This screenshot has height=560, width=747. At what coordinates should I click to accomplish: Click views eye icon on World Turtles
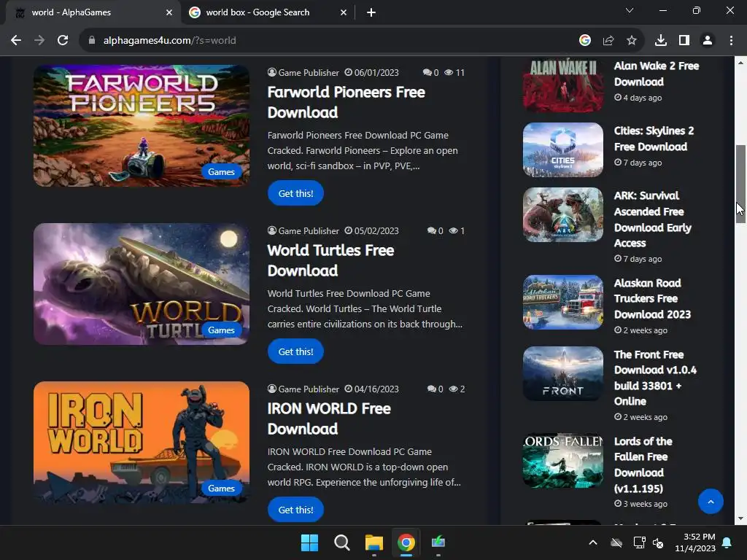pos(454,230)
